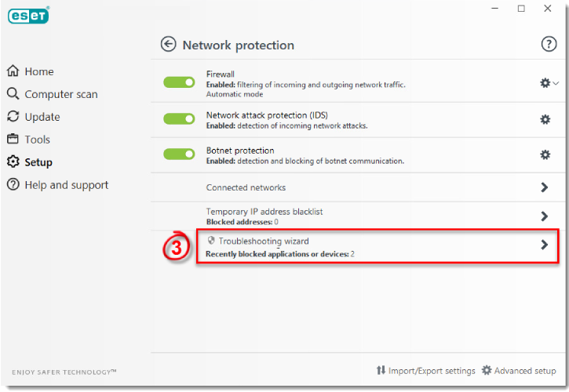Turn off the Botnet protection switch
The height and width of the screenshot is (392, 569).
coord(179,154)
